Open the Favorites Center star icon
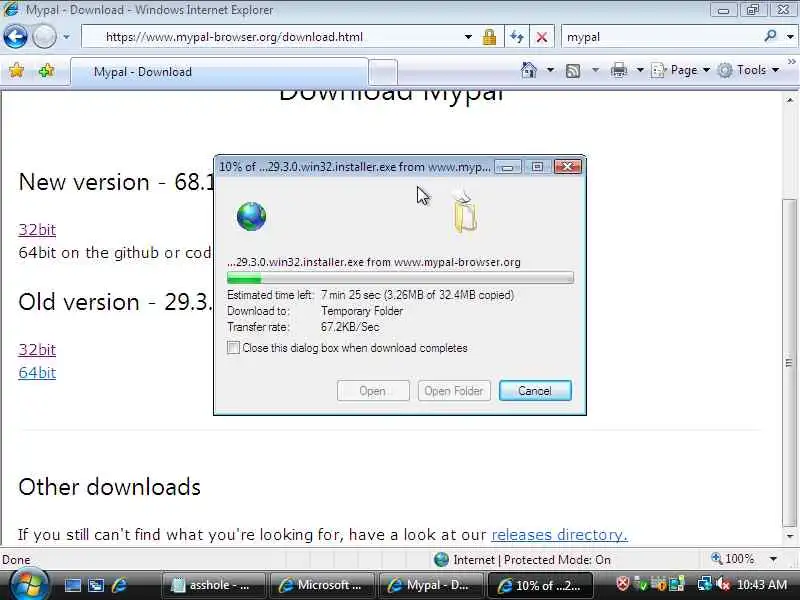800x600 pixels. [x=16, y=70]
